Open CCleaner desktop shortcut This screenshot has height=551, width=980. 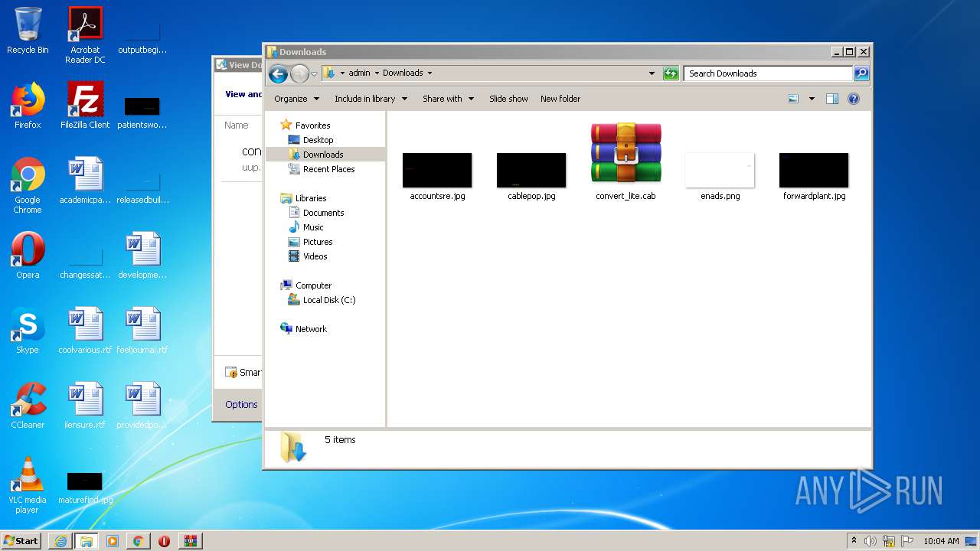click(28, 406)
